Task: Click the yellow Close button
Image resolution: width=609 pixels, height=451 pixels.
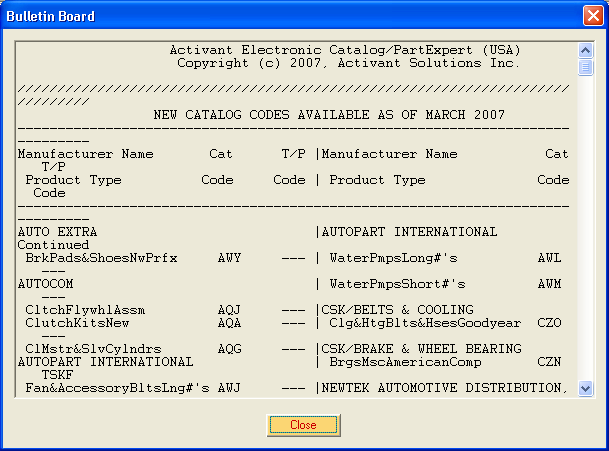Action: click(x=303, y=425)
